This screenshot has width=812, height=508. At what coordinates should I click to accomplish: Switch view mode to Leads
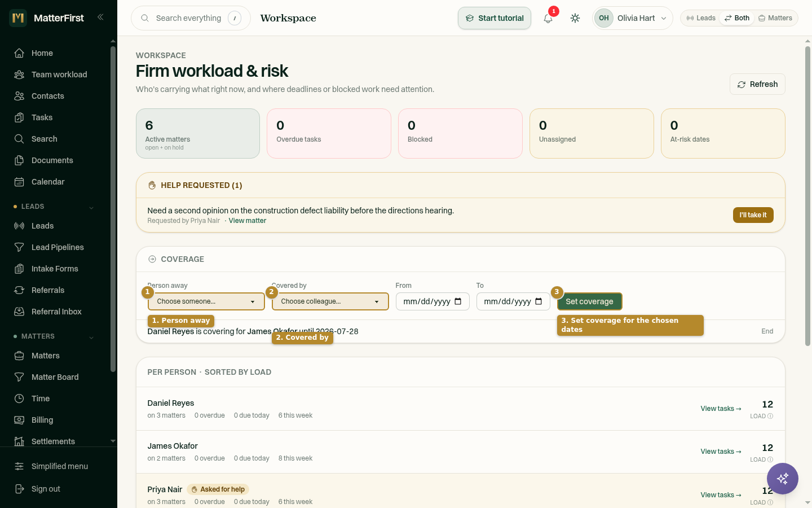[x=701, y=18]
